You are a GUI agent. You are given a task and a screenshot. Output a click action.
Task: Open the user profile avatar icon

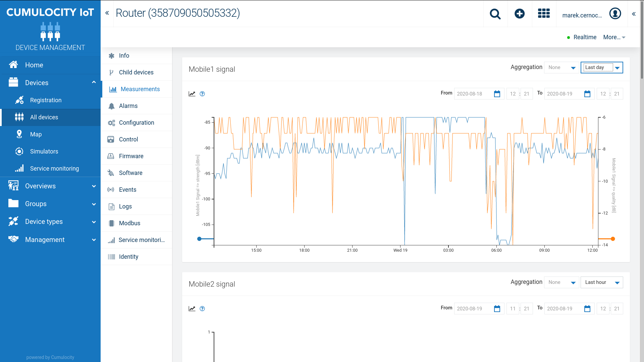click(x=615, y=14)
